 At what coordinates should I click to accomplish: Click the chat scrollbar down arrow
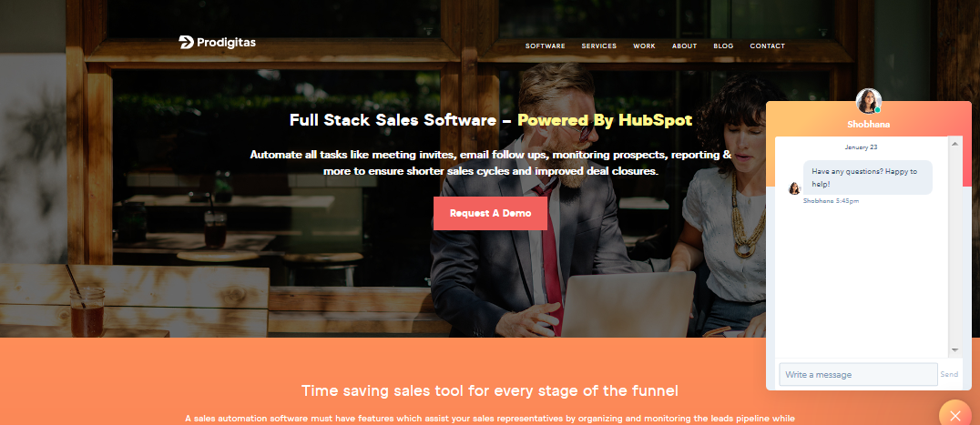pos(954,350)
